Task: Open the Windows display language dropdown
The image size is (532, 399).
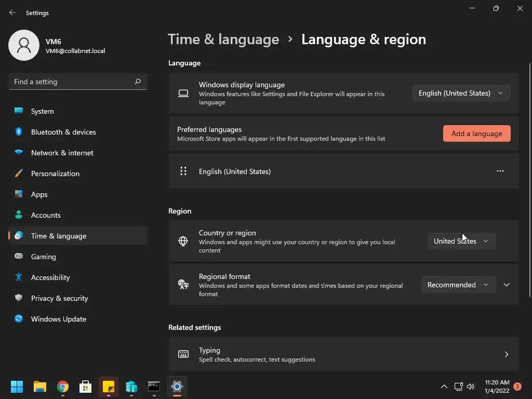Action: tap(461, 93)
